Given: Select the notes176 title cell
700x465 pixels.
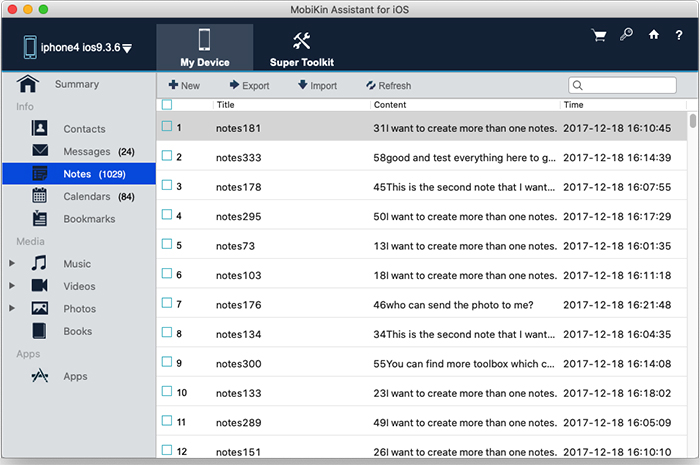Looking at the screenshot, I should (x=238, y=305).
